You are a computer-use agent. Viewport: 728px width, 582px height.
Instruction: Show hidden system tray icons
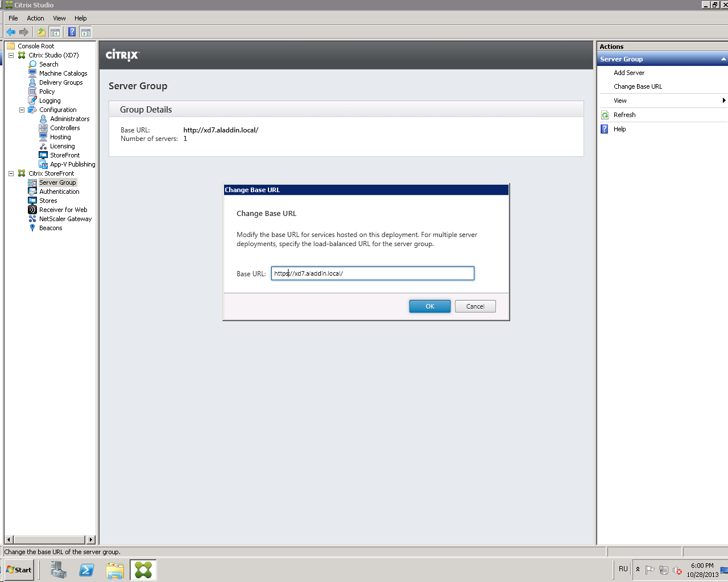pos(638,569)
